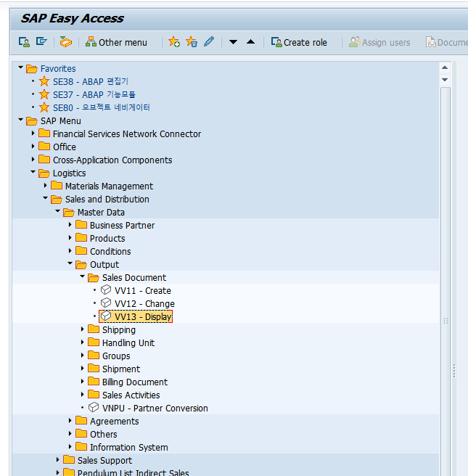Viewport: 468px width, 476px height.
Task: Collapse the Logistics folder
Action: click(x=33, y=172)
